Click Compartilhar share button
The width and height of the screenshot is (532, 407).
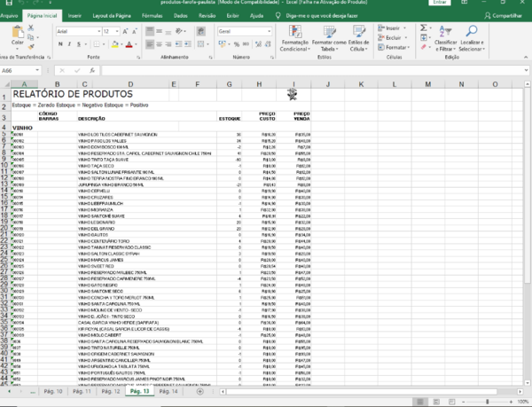[x=503, y=16]
